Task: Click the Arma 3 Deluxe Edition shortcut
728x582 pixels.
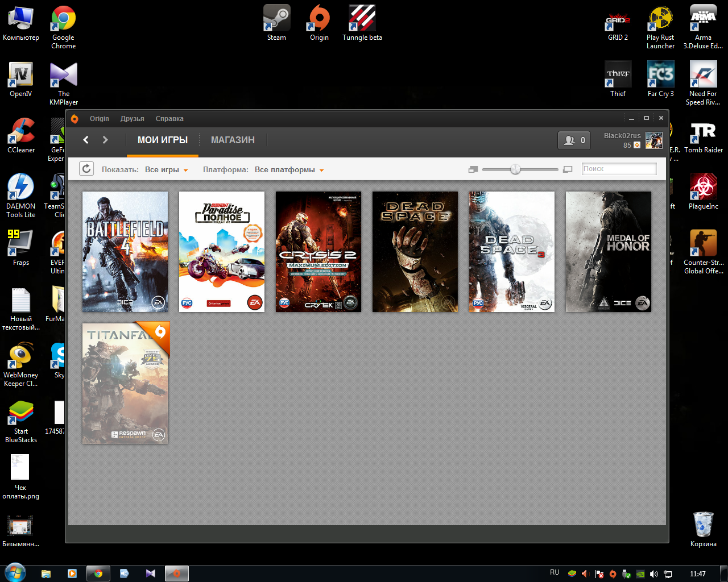Action: click(704, 27)
